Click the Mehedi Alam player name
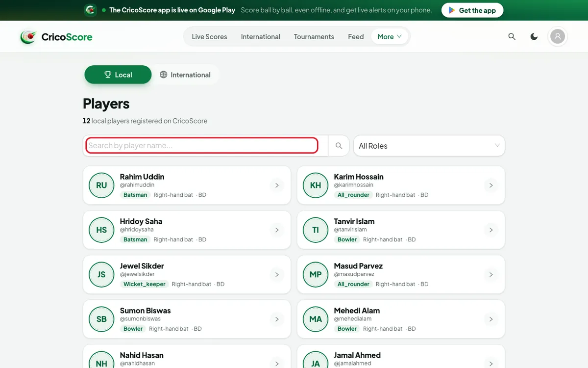Viewport: 588px width, 368px height. click(357, 311)
